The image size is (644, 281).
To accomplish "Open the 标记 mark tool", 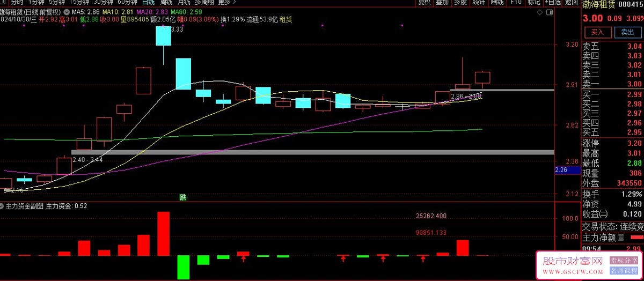I will pos(533,2).
